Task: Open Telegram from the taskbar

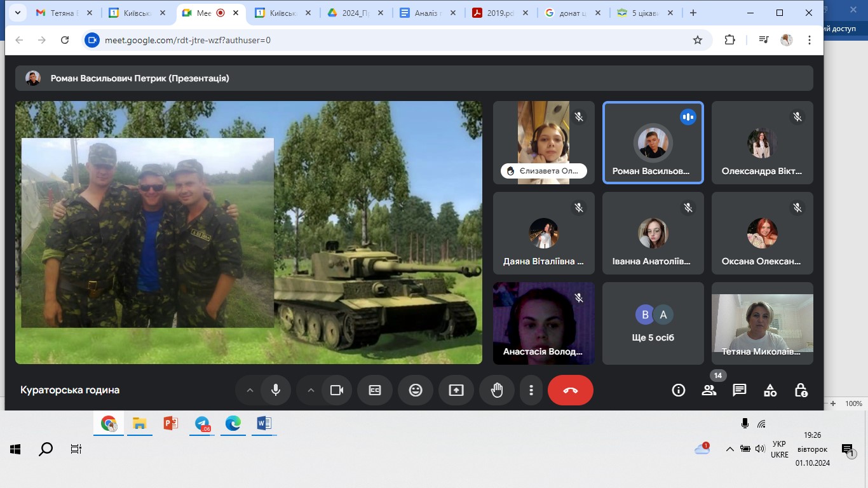Action: [202, 424]
